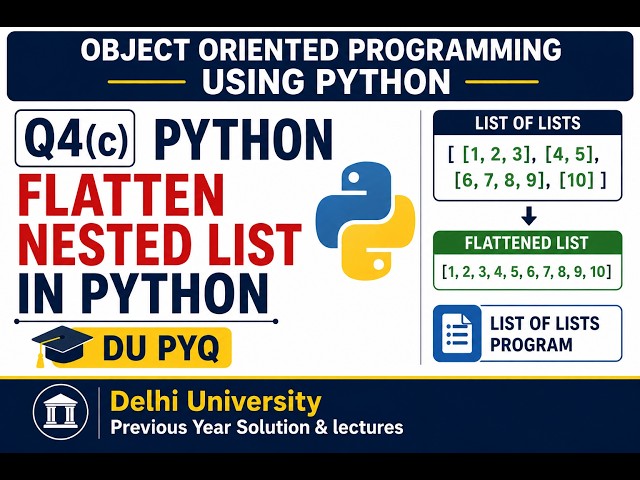The width and height of the screenshot is (640, 480).
Task: Open the LIST OF LISTS PROGRAM box
Action: (527, 333)
